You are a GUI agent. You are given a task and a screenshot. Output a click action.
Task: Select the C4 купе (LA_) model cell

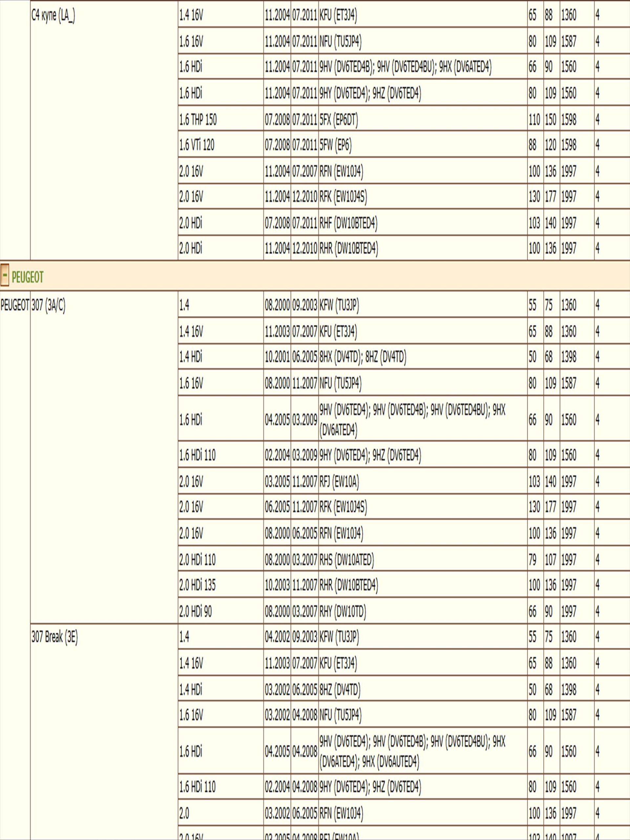click(x=53, y=16)
